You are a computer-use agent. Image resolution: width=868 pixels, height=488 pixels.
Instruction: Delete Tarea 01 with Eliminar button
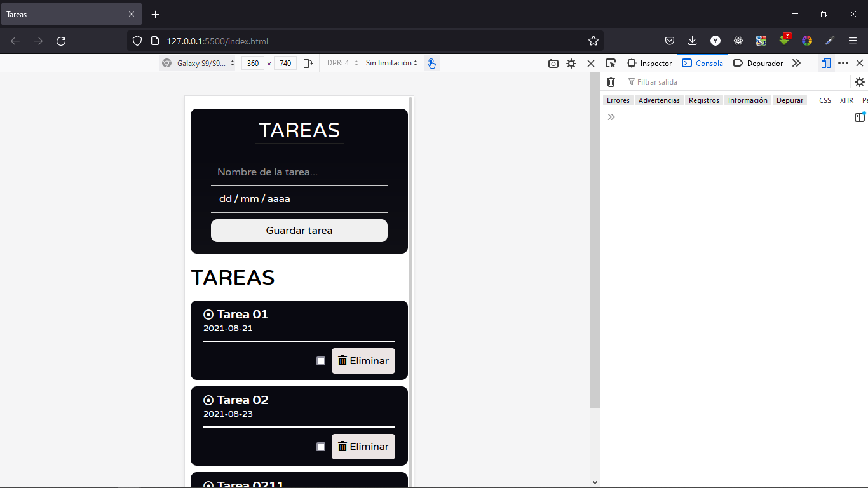click(363, 361)
